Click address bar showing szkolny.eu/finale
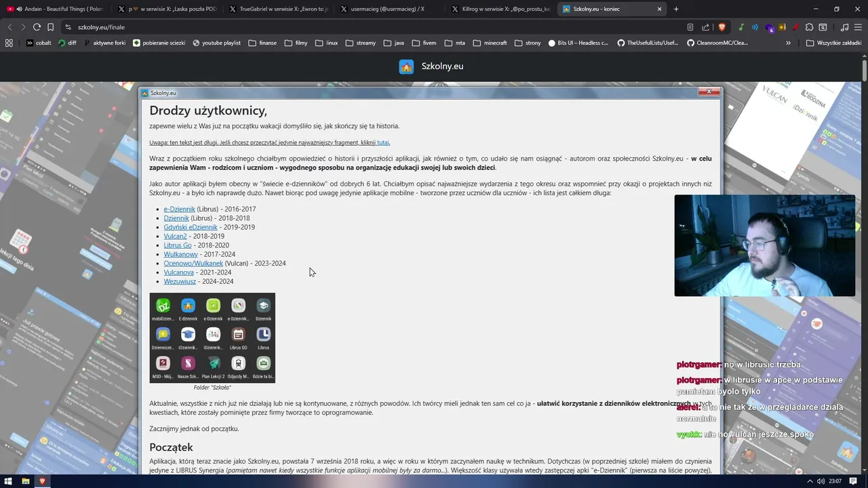This screenshot has width=868, height=488. [x=373, y=27]
